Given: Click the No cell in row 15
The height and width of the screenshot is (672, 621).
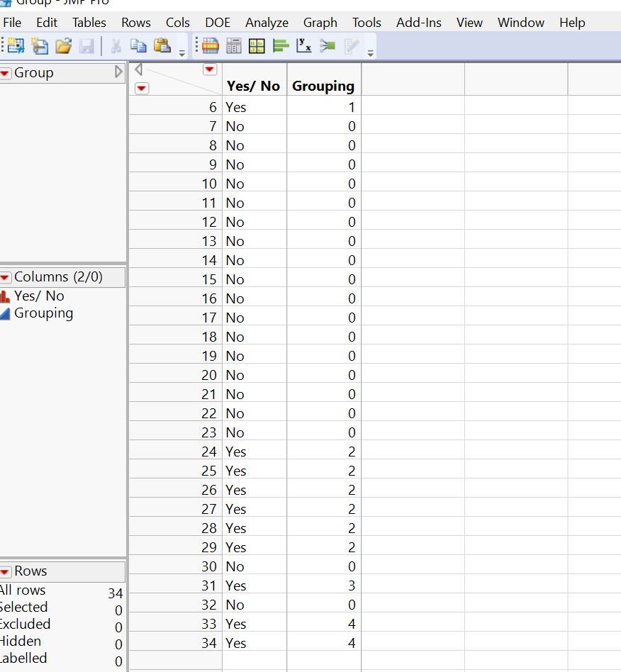Looking at the screenshot, I should [254, 279].
